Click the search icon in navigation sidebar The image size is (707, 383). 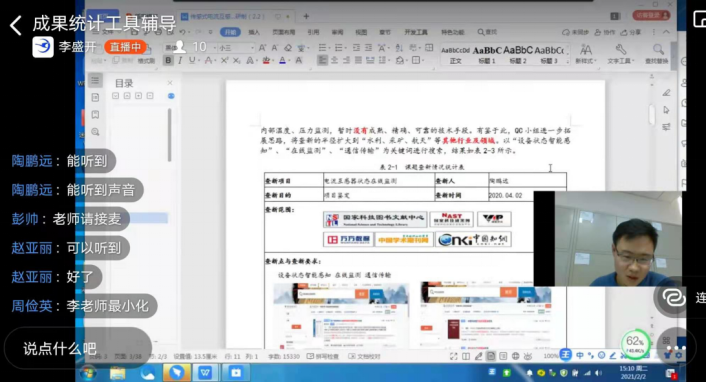pyautogui.click(x=95, y=132)
